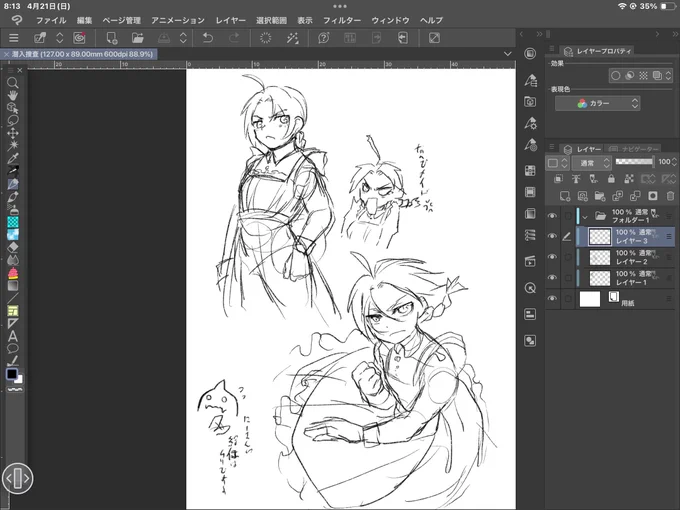Open the 選択範囲 menu
Viewport: 680px width, 510px height.
(271, 20)
